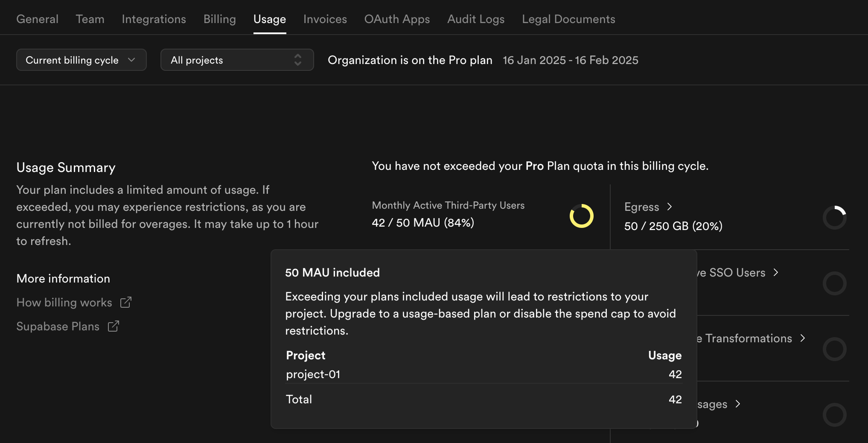Click the external link icon beside Supabase Plans
The width and height of the screenshot is (868, 443).
(x=114, y=326)
